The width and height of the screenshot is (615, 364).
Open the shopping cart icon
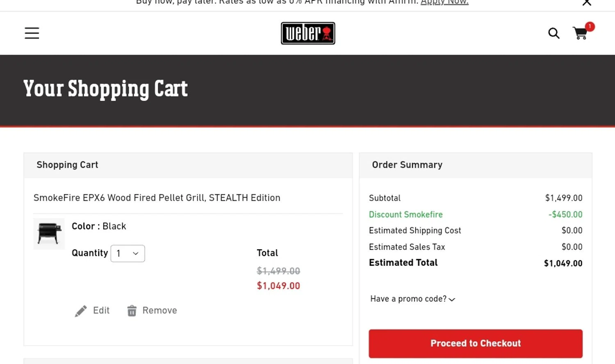580,34
